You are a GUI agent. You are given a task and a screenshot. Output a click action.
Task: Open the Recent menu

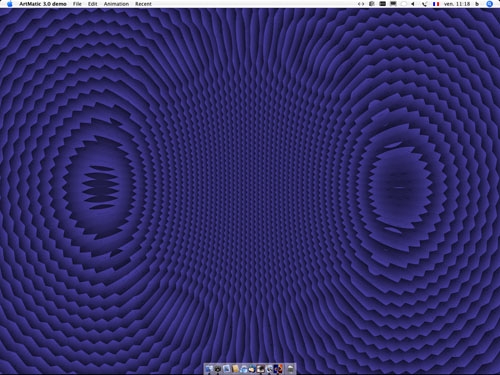coord(143,4)
